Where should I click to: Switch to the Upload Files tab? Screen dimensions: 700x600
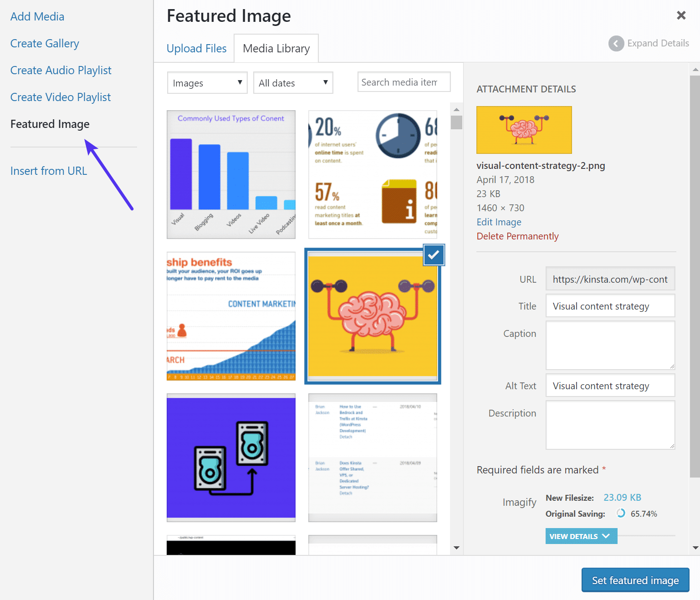[x=196, y=48]
